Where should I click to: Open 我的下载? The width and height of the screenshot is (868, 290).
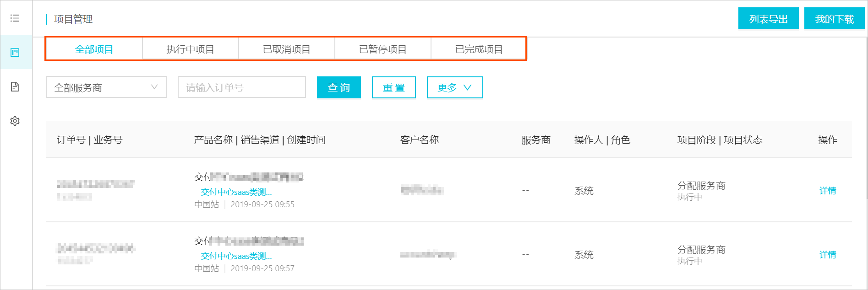[835, 19]
